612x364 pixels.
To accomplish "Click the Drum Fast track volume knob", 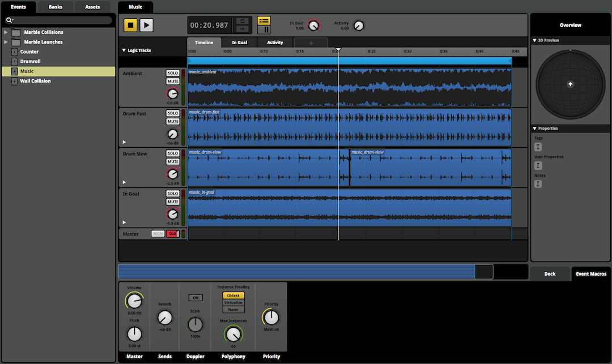I will (172, 134).
